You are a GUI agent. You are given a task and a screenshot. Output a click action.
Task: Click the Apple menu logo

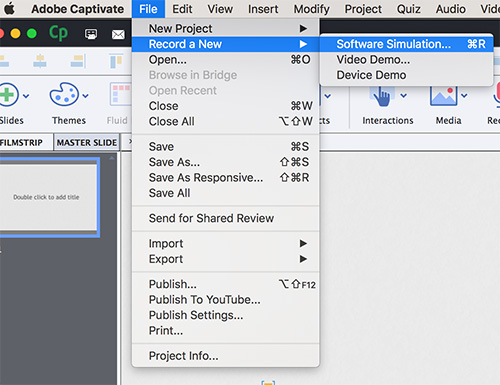[x=9, y=9]
